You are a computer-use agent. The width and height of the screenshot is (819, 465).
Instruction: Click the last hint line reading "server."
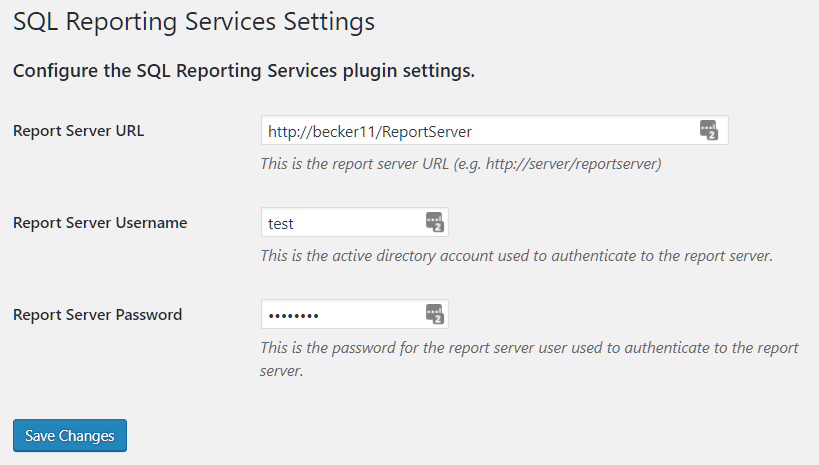pos(281,371)
